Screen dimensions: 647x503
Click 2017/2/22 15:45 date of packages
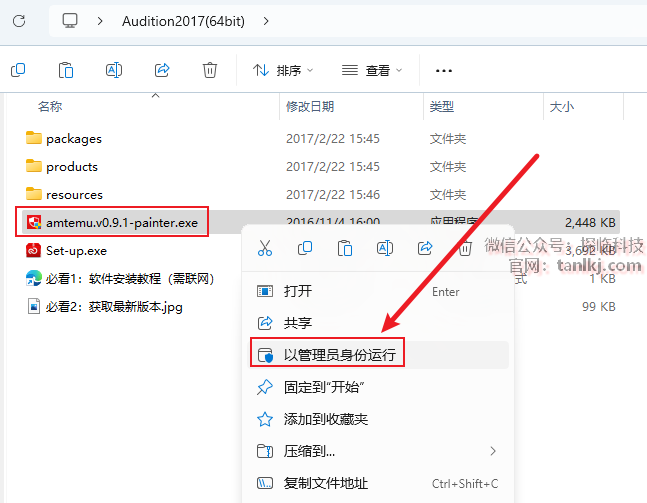click(x=333, y=139)
